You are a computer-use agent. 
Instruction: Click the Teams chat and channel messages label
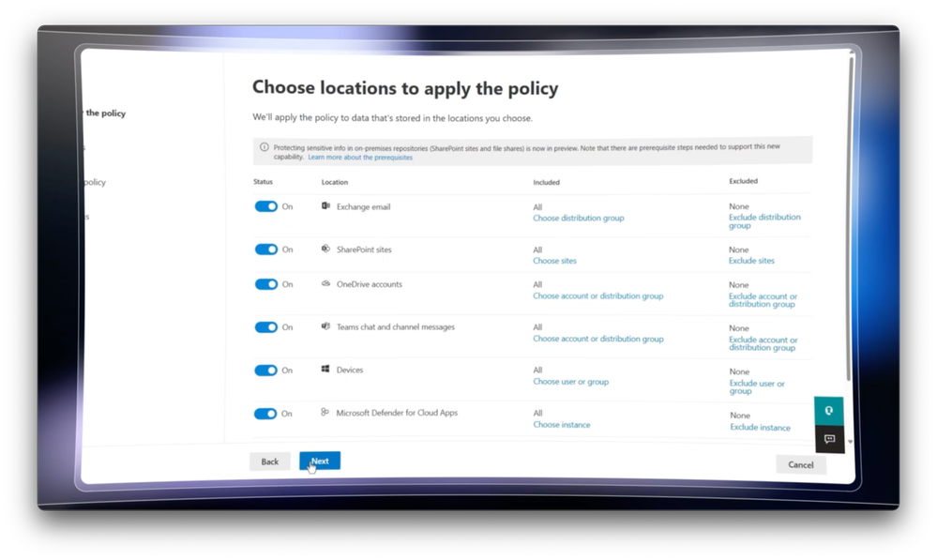pyautogui.click(x=396, y=327)
